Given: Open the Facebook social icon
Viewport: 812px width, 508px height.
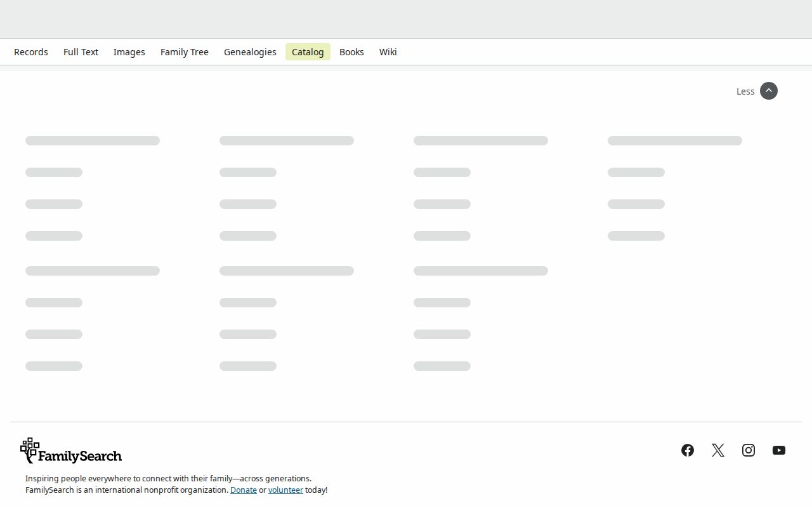Looking at the screenshot, I should tap(688, 450).
